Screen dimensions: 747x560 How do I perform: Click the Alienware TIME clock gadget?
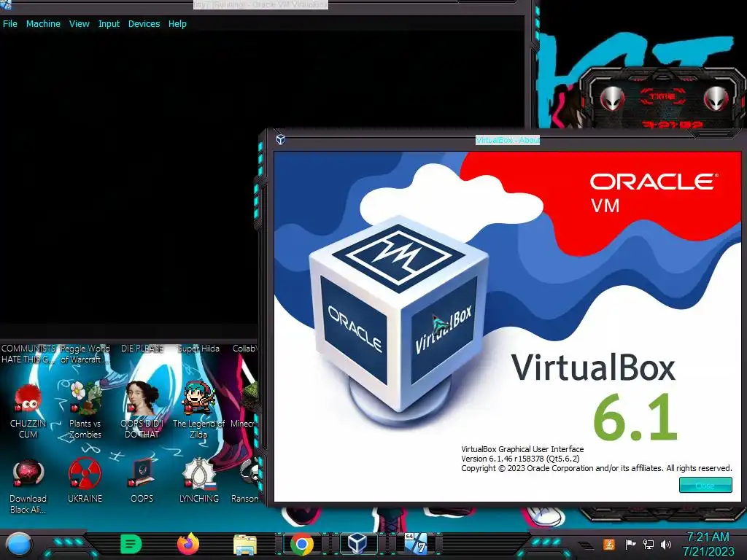pos(663,100)
